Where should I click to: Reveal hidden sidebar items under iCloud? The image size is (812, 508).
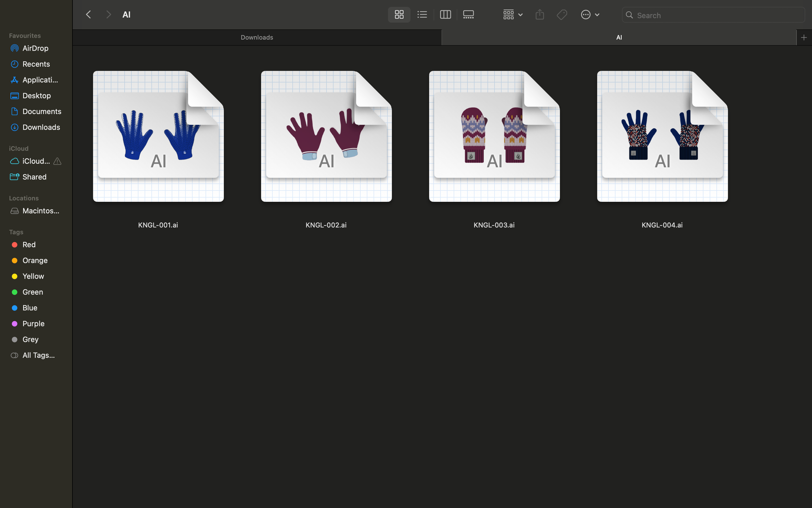57,161
